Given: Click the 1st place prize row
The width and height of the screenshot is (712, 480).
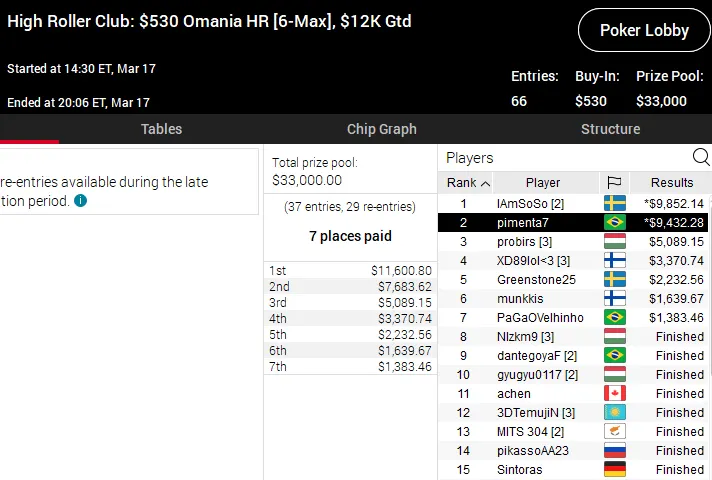Looking at the screenshot, I should (x=349, y=271).
